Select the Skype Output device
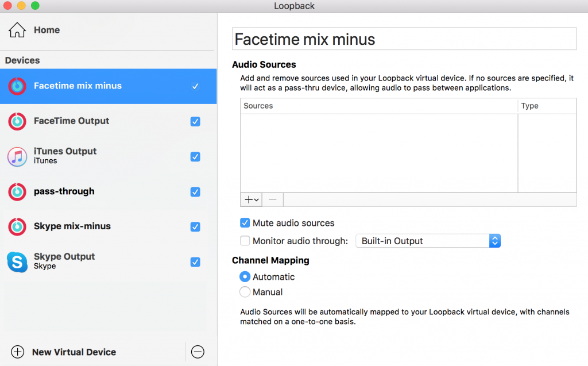588x366 pixels. (x=109, y=262)
